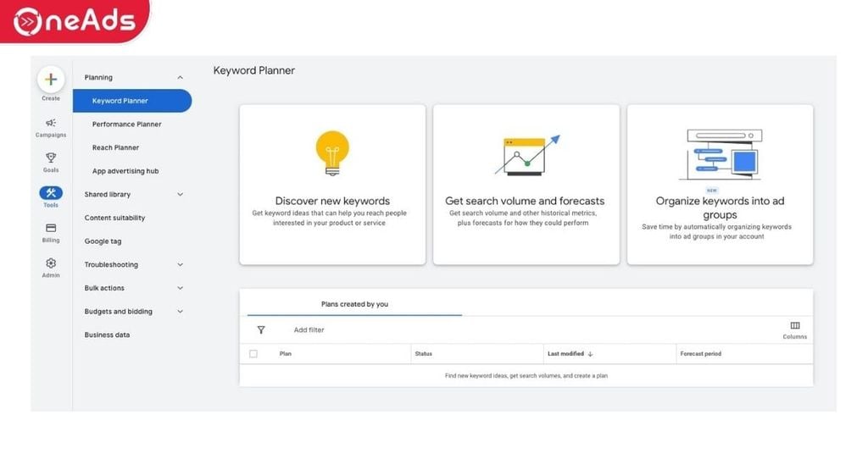The image size is (868, 454).
Task: Click the ad groups diagram illustration
Action: pyautogui.click(x=721, y=155)
